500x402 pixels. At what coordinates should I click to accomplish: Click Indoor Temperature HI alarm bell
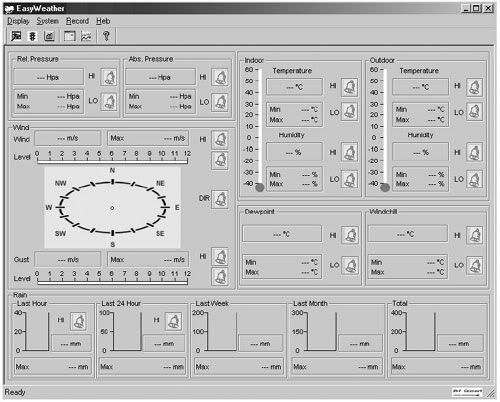click(349, 87)
